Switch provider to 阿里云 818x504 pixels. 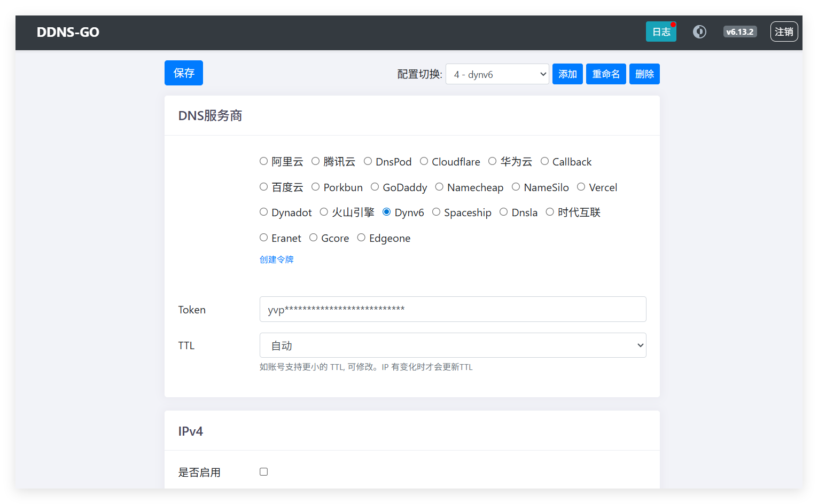[263, 161]
